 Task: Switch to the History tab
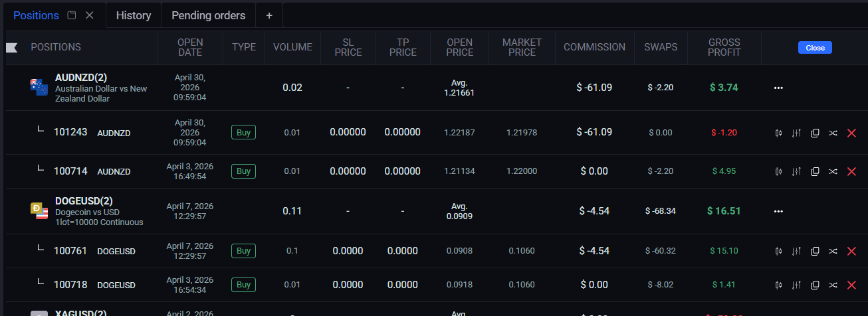[x=134, y=15]
